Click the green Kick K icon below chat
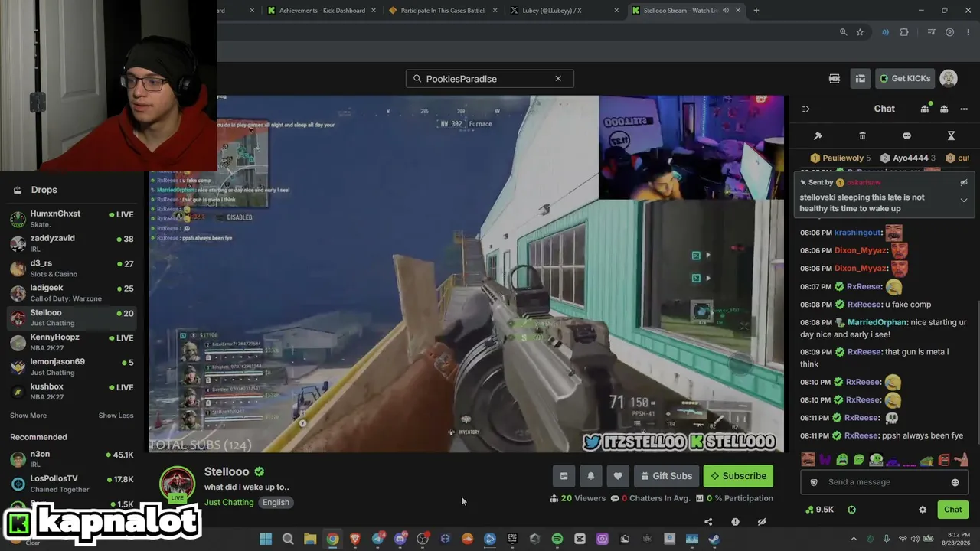Screen dimensions: 980x551 coord(851,510)
